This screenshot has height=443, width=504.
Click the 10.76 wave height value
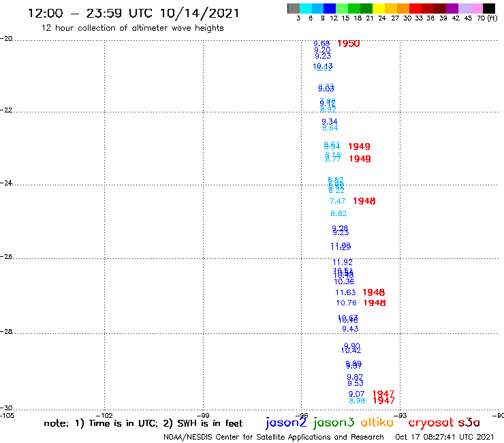tap(346, 303)
